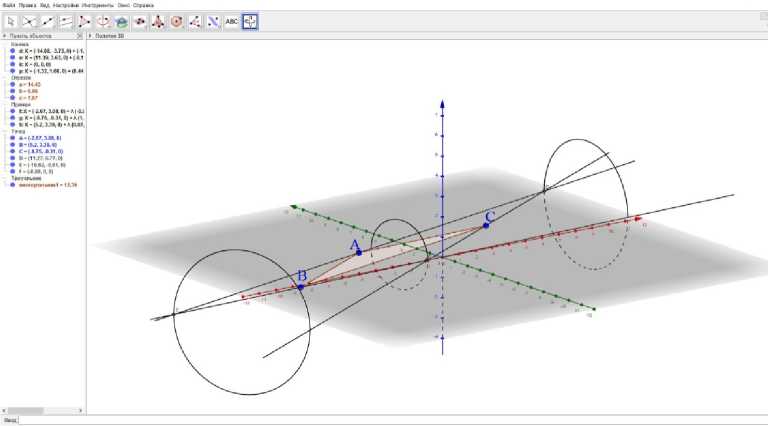Open the Окно menu
The width and height of the screenshot is (768, 426).
click(x=124, y=5)
